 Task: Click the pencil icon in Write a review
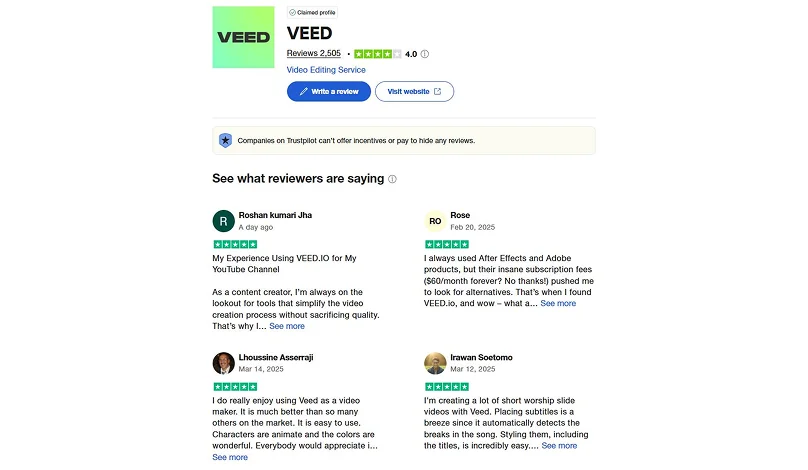304,91
